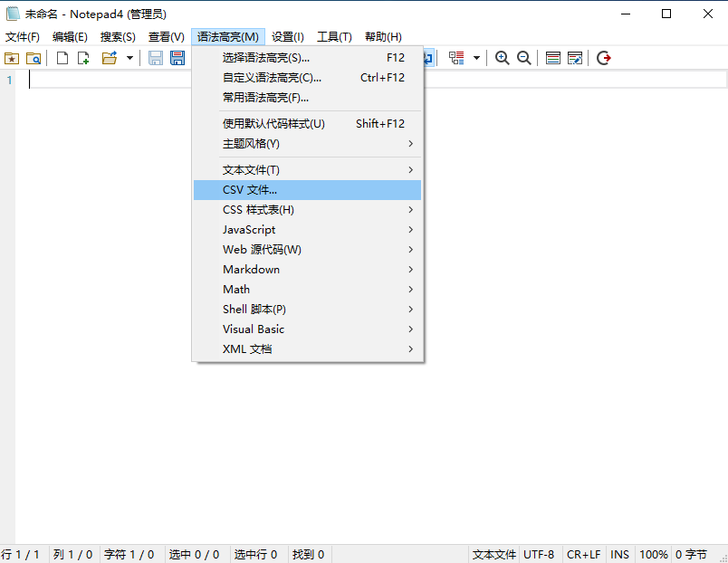Image resolution: width=728 pixels, height=563 pixels.
Task: Expand the 文本文件(T) submenu
Action: 307,170
